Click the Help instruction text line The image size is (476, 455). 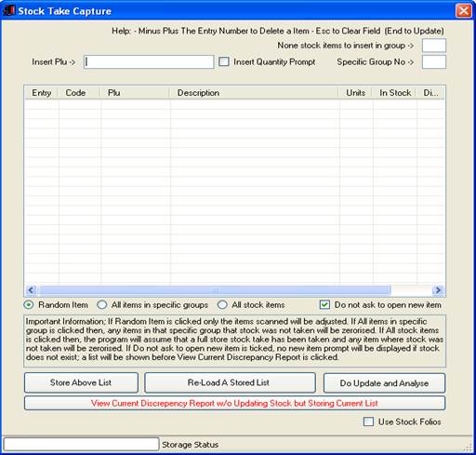278,31
